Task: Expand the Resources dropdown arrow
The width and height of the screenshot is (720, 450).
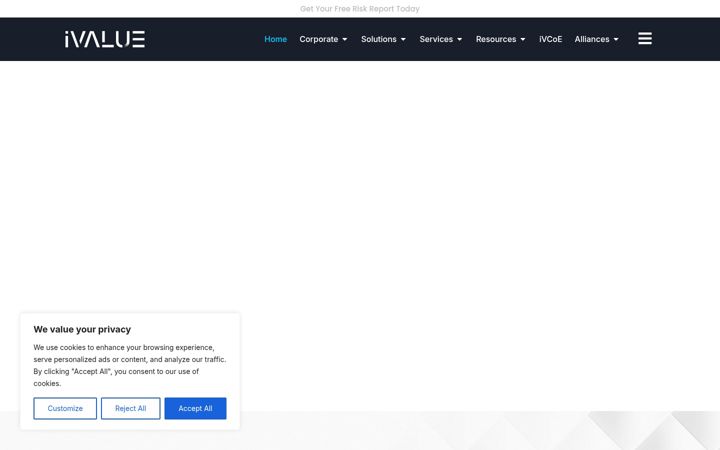Action: click(523, 39)
